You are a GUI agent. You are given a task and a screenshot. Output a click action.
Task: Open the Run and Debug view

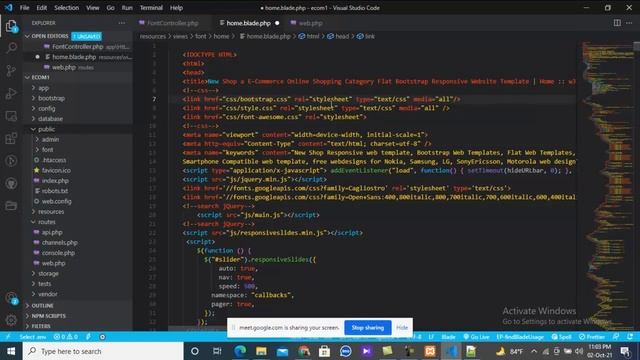click(11, 93)
